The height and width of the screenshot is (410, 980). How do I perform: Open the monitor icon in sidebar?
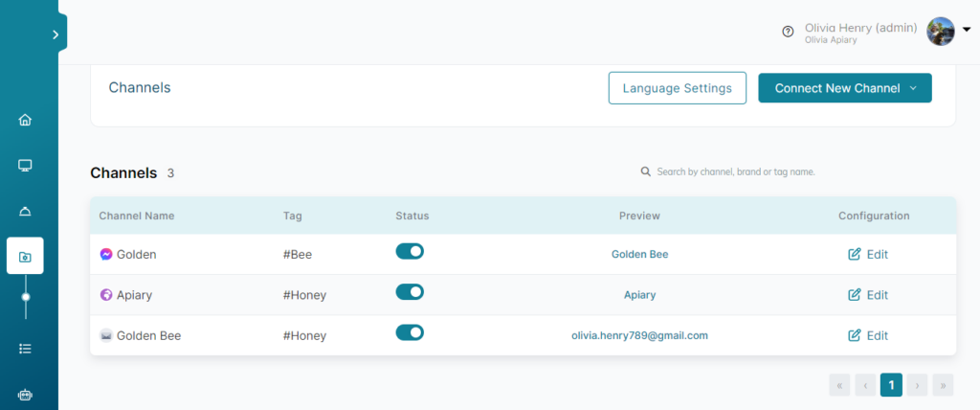pyautogui.click(x=25, y=166)
